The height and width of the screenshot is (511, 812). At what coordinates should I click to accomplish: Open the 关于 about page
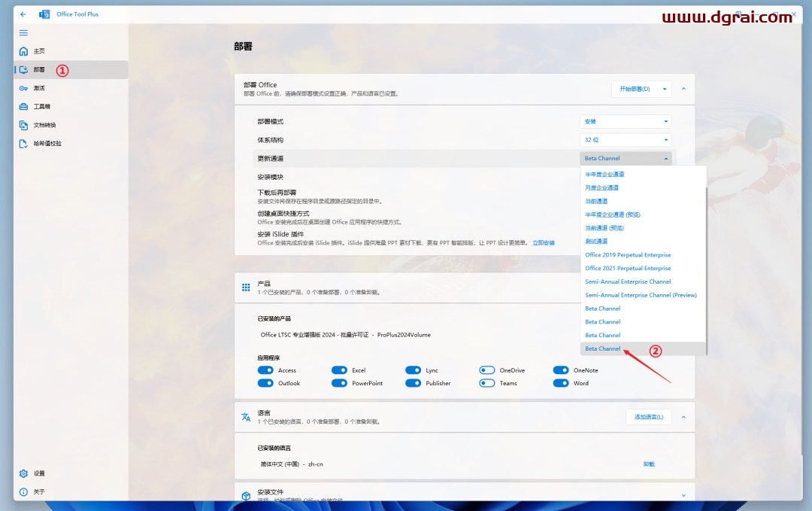click(x=71, y=492)
